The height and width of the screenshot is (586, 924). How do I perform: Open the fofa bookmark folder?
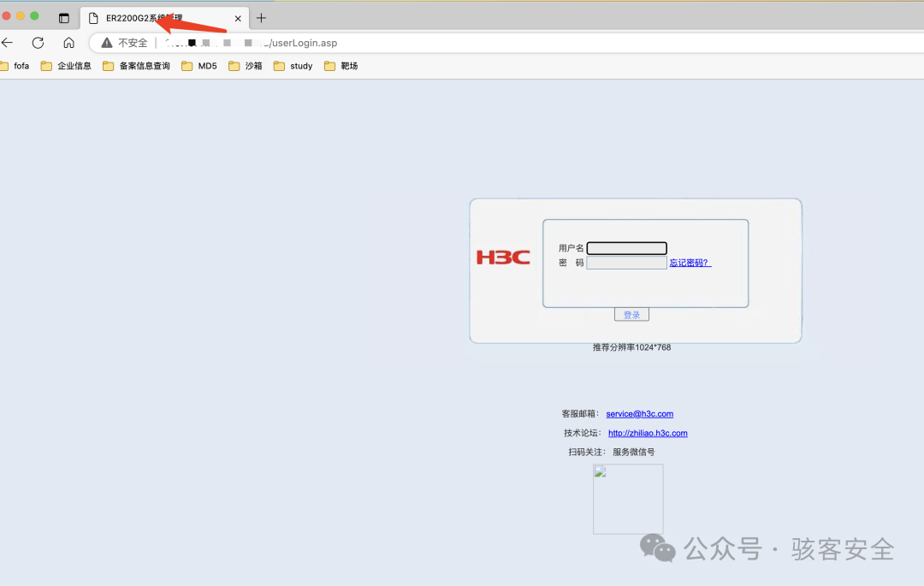pyautogui.click(x=15, y=66)
